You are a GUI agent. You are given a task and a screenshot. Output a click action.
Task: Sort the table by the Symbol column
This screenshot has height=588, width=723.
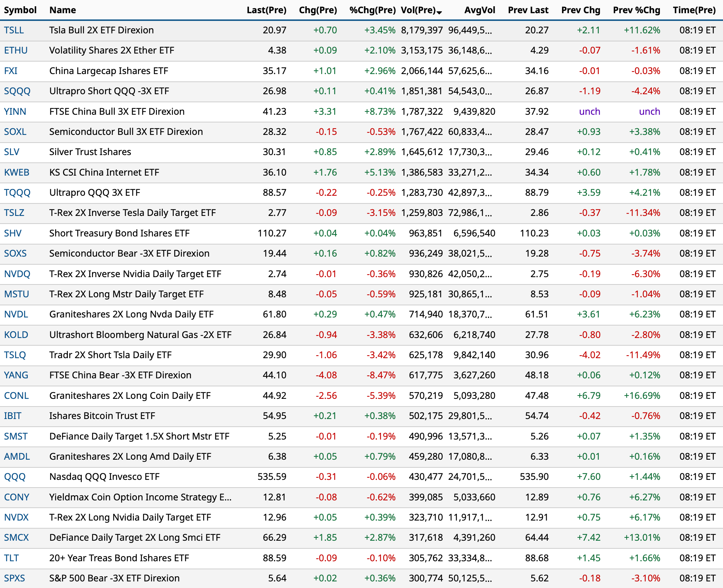tap(20, 10)
